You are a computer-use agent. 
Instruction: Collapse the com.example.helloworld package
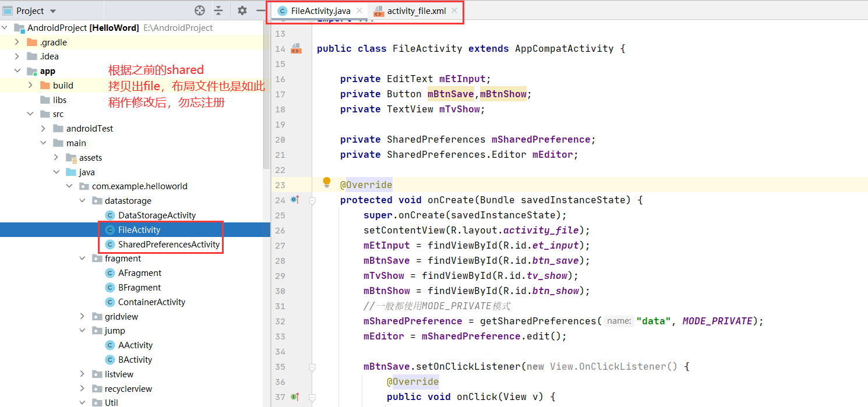tap(69, 186)
